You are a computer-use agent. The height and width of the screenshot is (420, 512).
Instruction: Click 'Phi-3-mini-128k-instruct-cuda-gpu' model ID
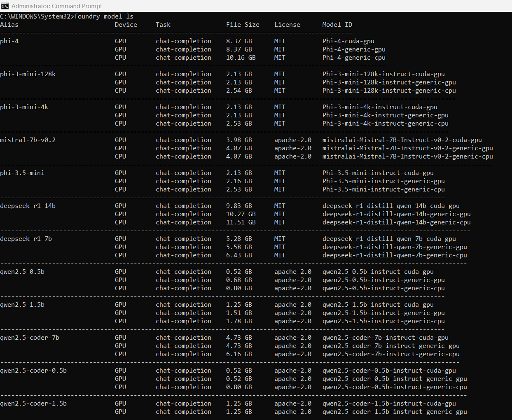click(x=383, y=74)
